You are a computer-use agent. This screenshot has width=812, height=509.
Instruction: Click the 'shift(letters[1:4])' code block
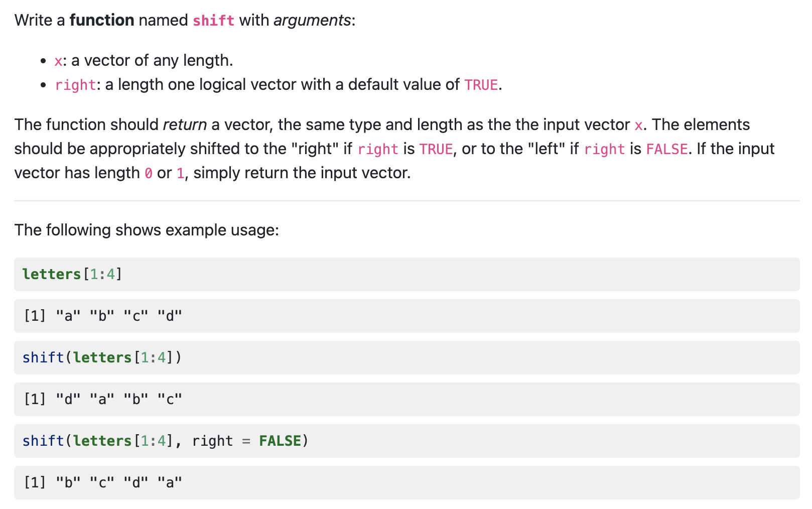pos(407,357)
